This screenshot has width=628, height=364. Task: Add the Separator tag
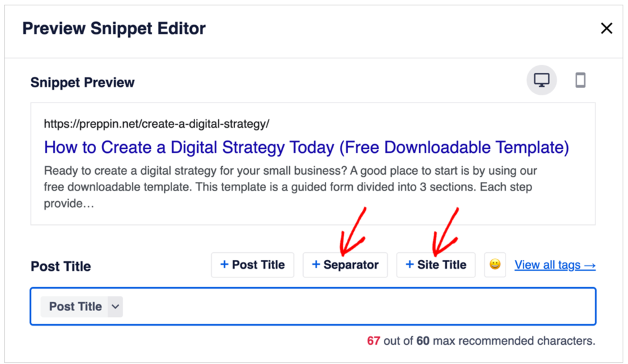tap(345, 265)
